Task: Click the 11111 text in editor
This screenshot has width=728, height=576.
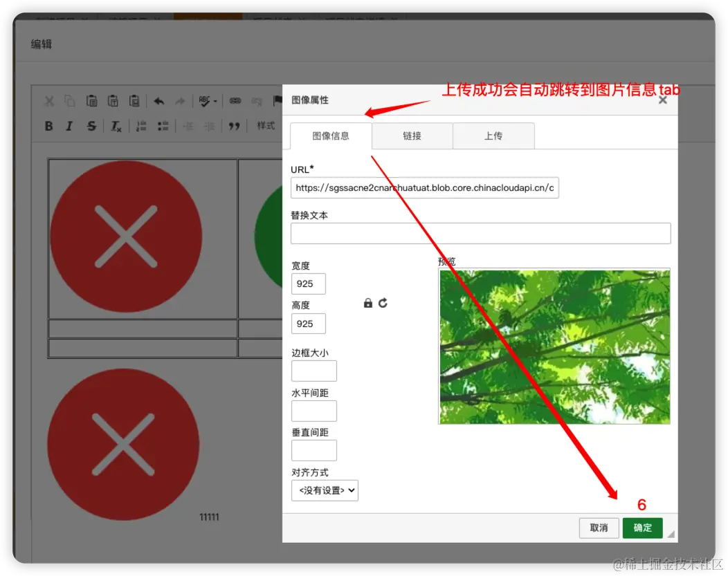Action: [x=209, y=517]
